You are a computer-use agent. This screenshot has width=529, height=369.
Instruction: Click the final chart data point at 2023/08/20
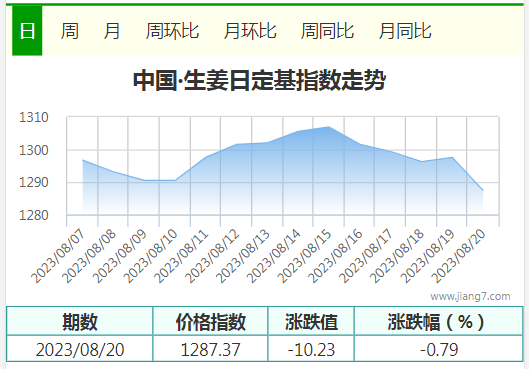coord(483,191)
